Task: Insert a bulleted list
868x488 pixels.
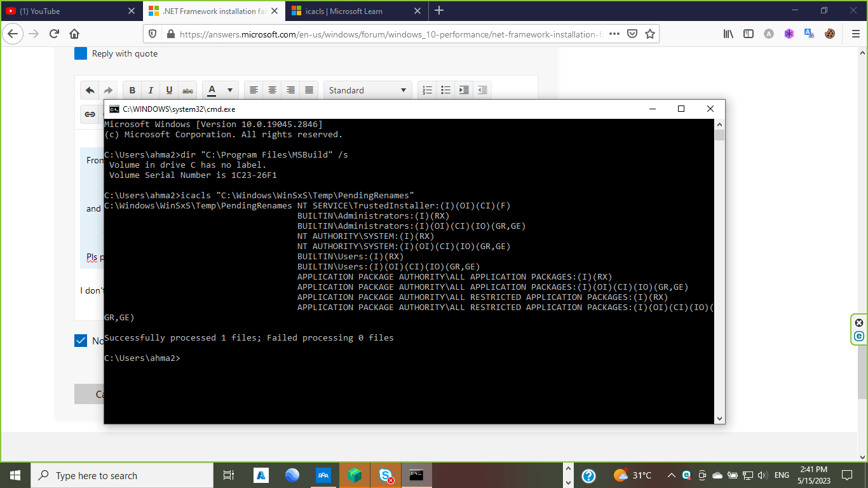Action: pyautogui.click(x=445, y=90)
